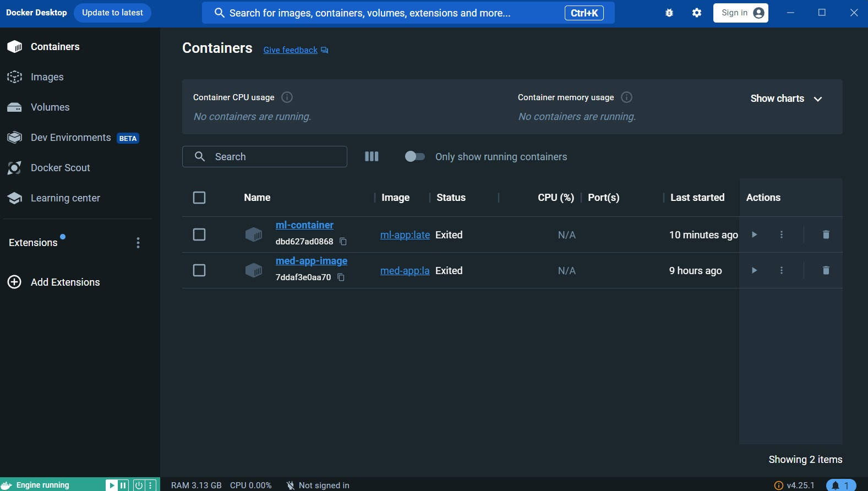
Task: Sort by Status column header
Action: click(451, 198)
